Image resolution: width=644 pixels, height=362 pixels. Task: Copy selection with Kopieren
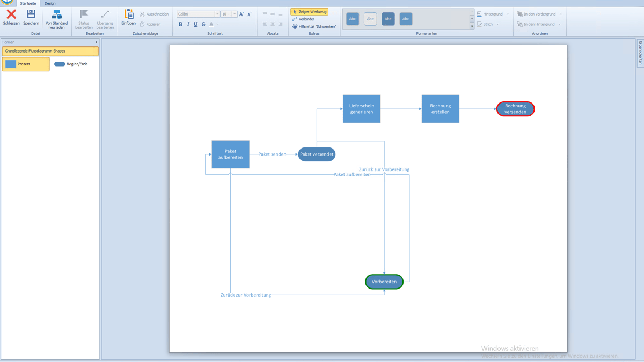[x=150, y=24]
